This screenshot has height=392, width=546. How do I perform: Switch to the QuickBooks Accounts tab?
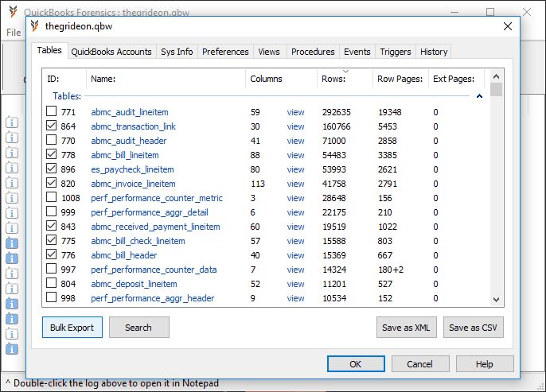click(111, 52)
